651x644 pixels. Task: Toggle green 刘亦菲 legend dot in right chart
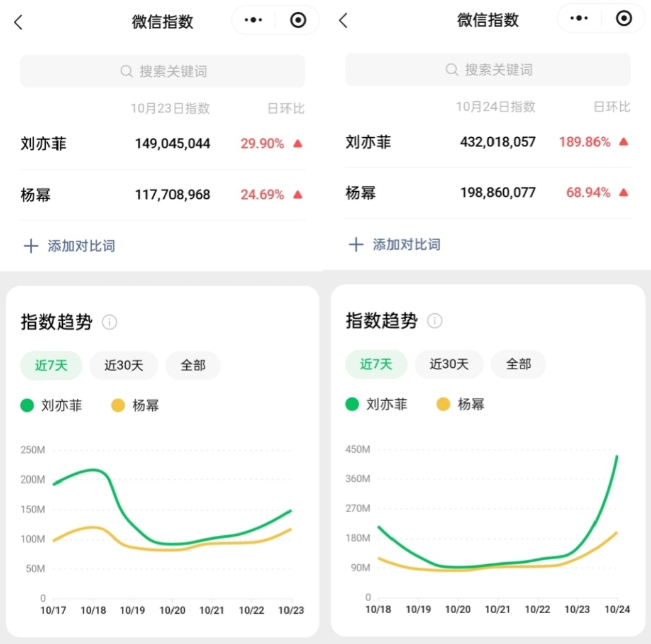[x=352, y=404]
